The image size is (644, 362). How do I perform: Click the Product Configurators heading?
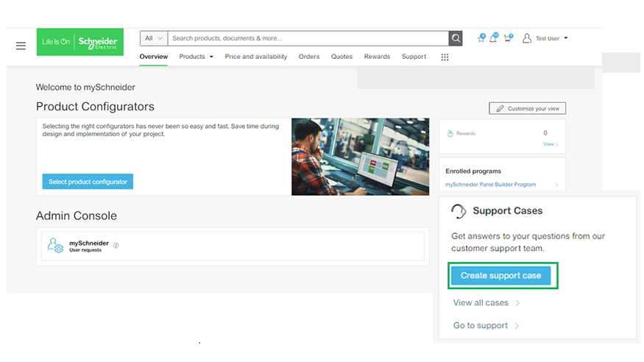(x=95, y=107)
